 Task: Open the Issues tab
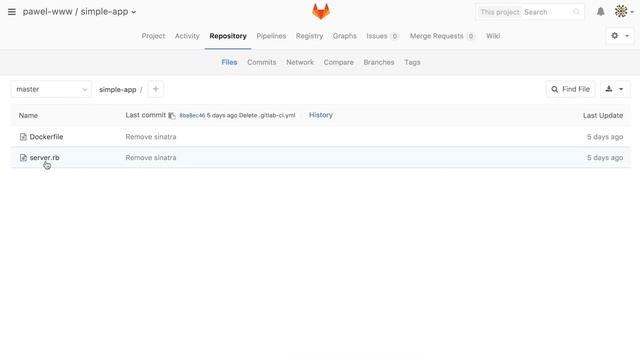(x=382, y=36)
